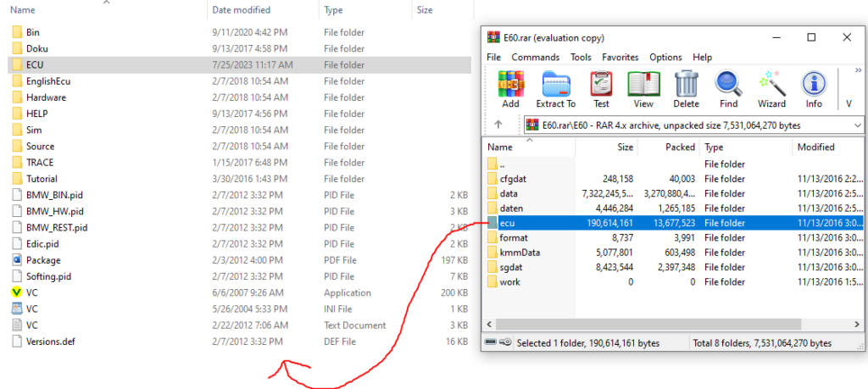
Task: Click the Add archive toolbar icon
Action: click(510, 89)
